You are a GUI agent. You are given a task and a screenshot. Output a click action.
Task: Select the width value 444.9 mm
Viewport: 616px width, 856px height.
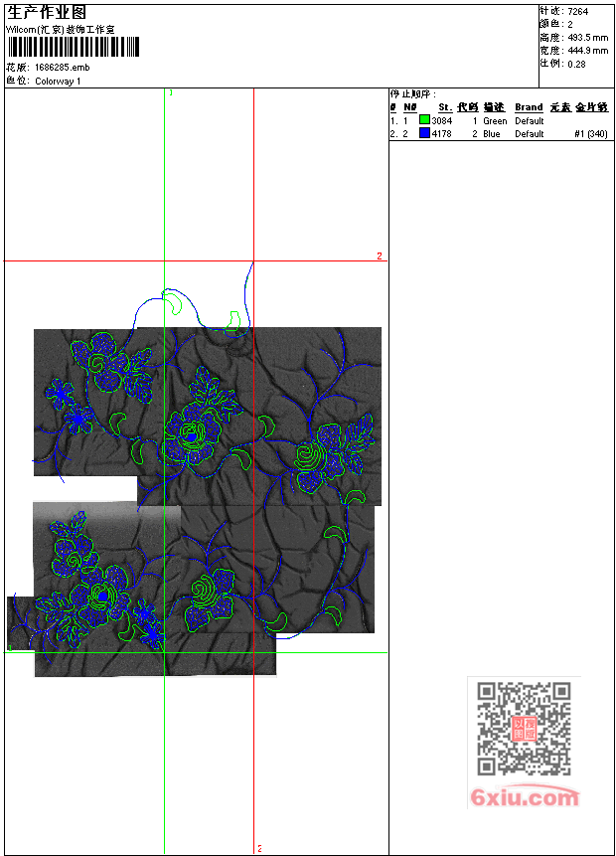pyautogui.click(x=587, y=51)
